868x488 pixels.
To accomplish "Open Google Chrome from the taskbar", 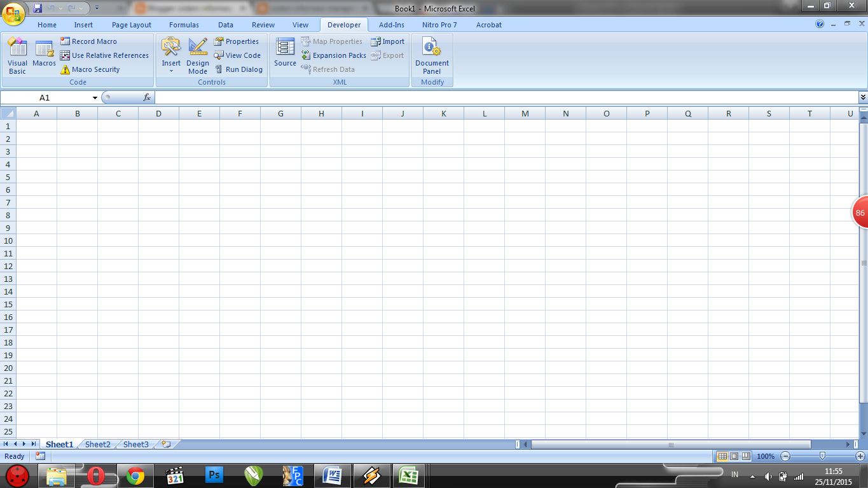I will pyautogui.click(x=135, y=475).
